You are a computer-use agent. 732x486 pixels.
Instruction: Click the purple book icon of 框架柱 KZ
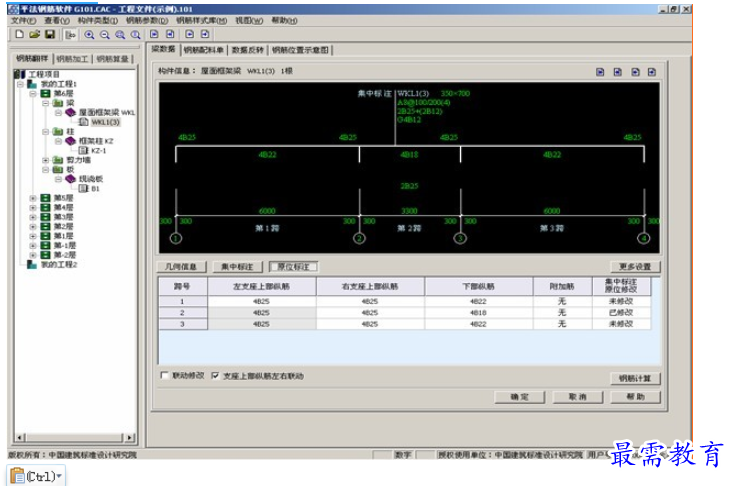pyautogui.click(x=70, y=141)
